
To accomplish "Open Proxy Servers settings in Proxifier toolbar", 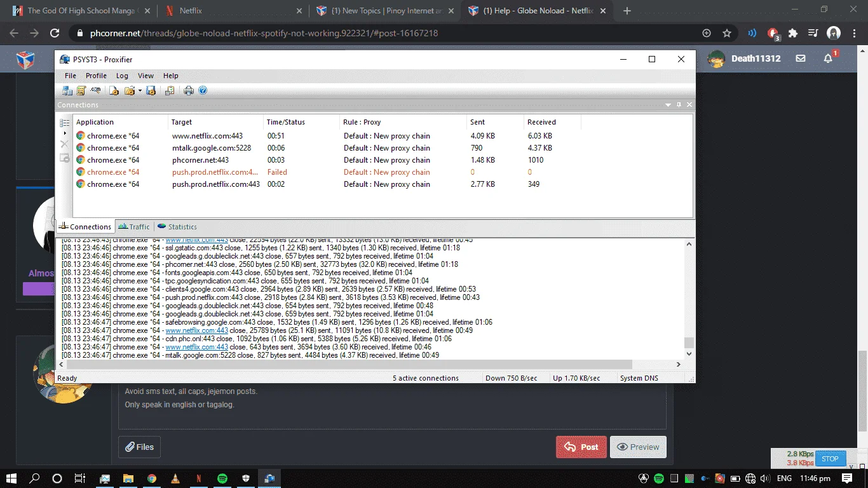I will click(67, 91).
